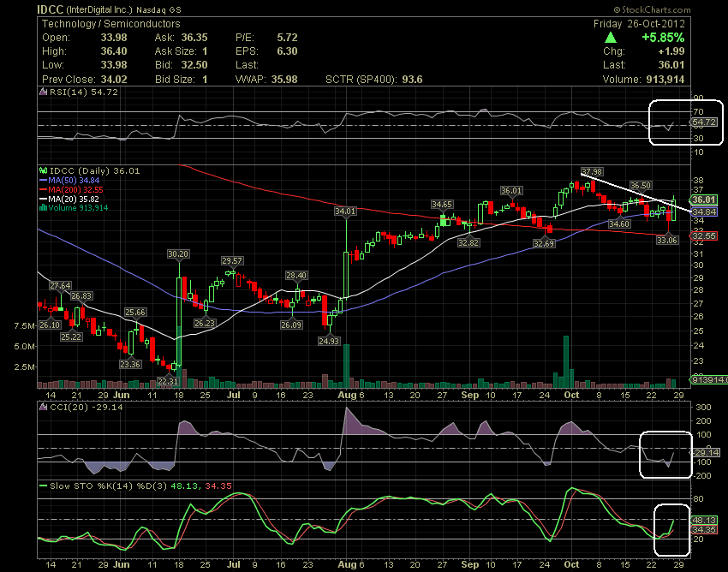This screenshot has height=572, width=728.
Task: Click the -29.14 CCI axis value tag
Action: [705, 452]
